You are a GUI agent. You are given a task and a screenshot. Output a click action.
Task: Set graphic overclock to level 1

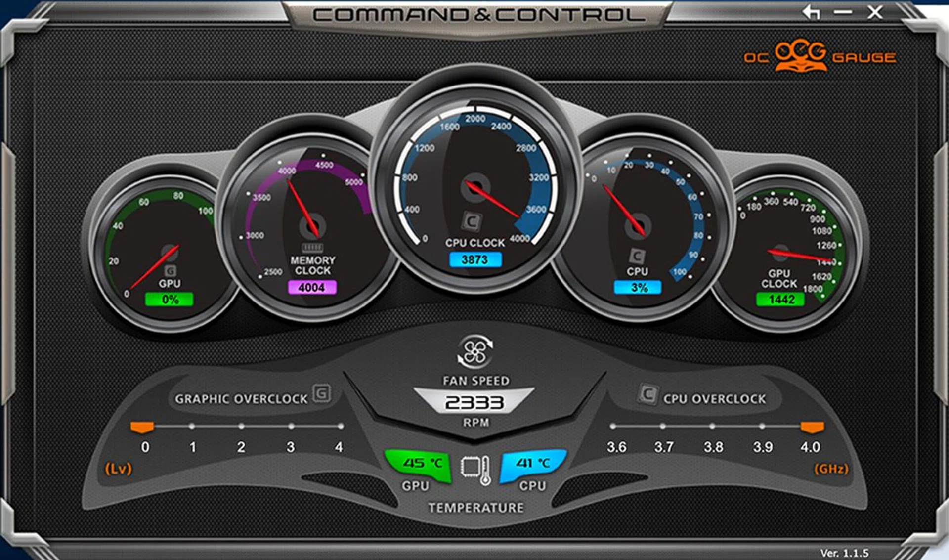[x=192, y=426]
